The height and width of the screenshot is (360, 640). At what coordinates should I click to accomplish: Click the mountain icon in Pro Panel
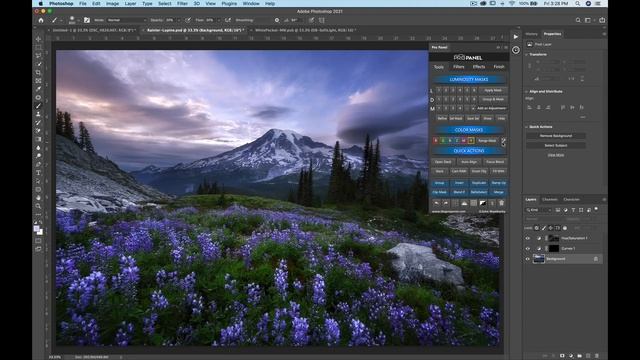(x=464, y=203)
